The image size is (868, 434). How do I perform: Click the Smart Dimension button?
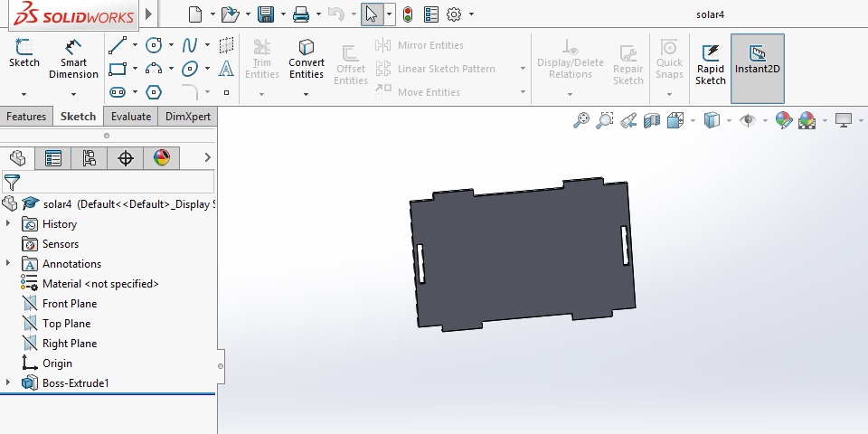[73, 59]
